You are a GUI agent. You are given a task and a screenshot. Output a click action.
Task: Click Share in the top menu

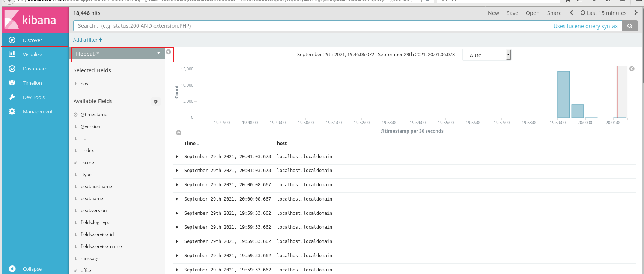(554, 13)
